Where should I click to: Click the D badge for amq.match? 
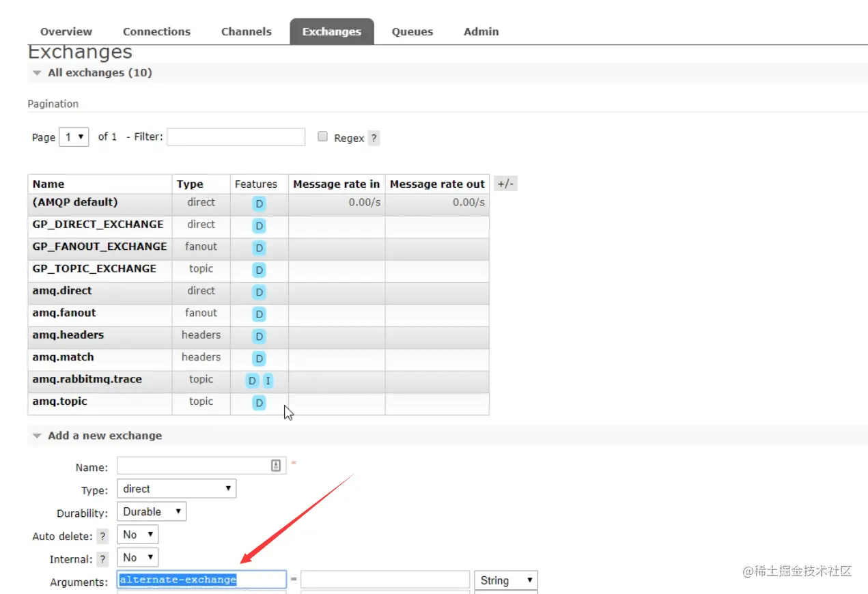[259, 358]
